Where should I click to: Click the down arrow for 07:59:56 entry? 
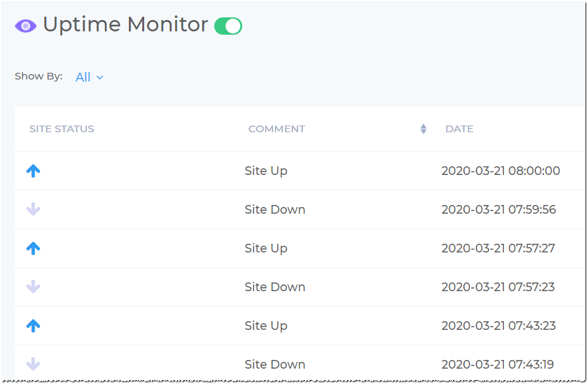point(33,210)
